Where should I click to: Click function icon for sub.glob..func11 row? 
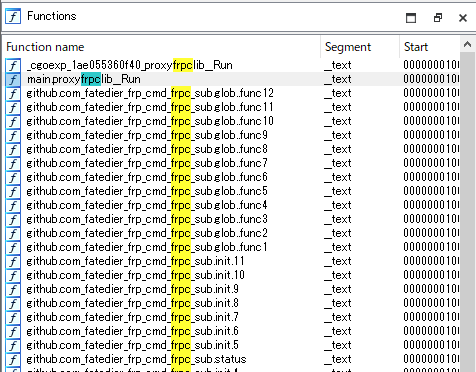[13, 107]
